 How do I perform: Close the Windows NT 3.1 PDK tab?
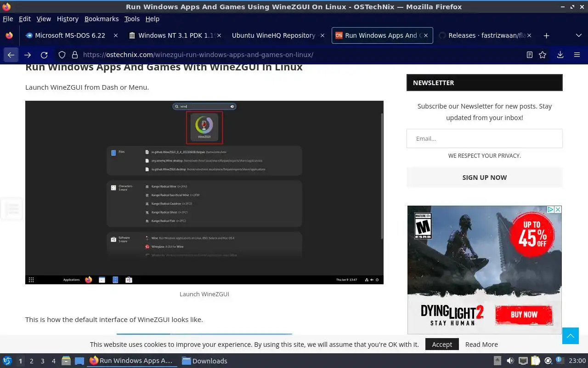tap(219, 35)
